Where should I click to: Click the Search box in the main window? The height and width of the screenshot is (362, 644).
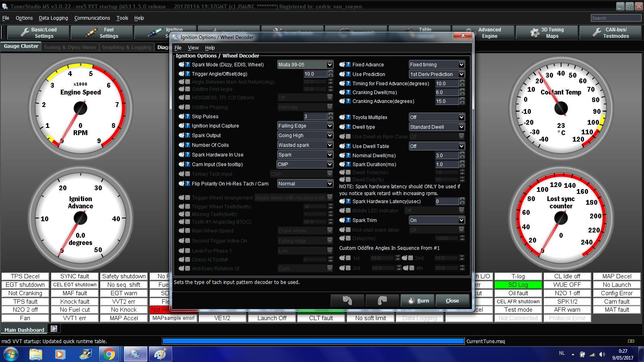(616, 18)
